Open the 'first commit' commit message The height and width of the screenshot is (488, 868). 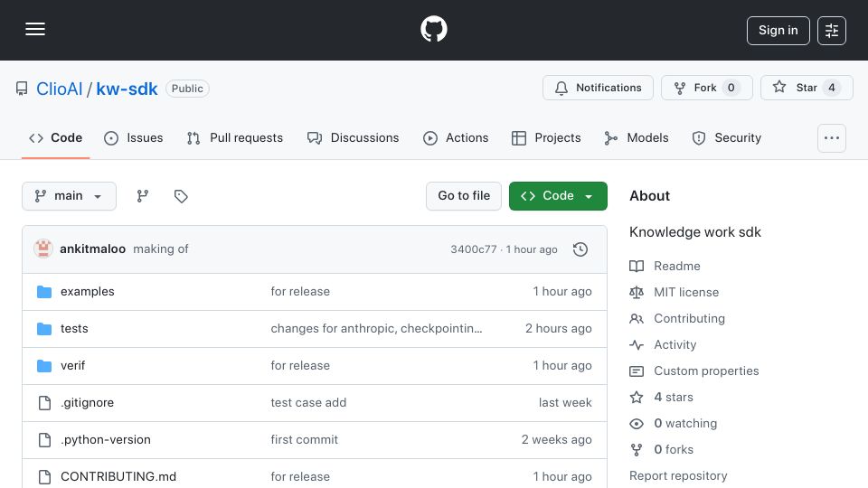304,440
